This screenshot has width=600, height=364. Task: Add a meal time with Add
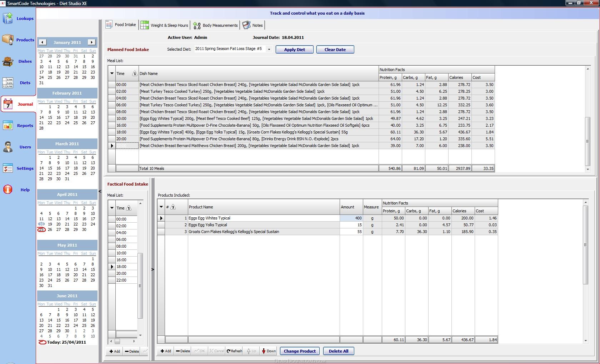pyautogui.click(x=115, y=351)
